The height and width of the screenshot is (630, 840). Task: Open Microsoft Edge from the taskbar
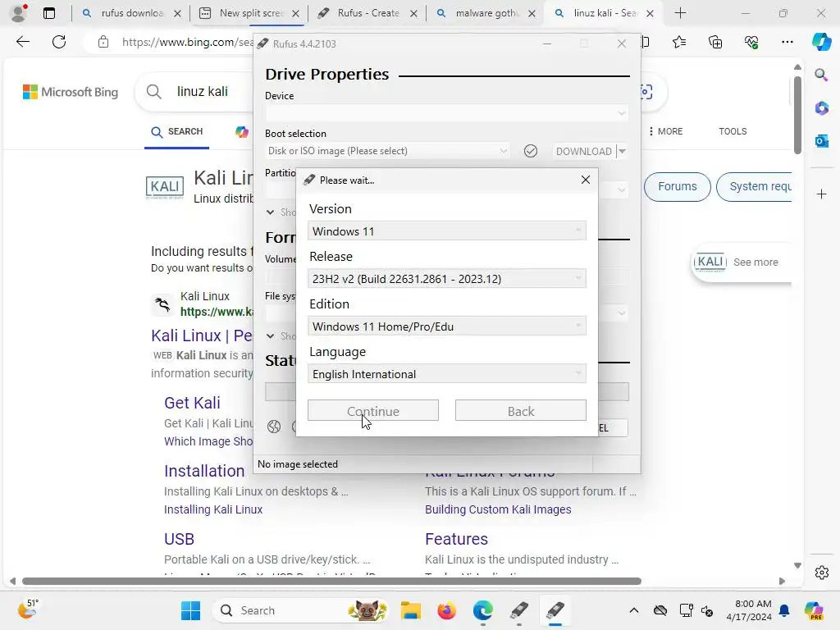click(482, 610)
